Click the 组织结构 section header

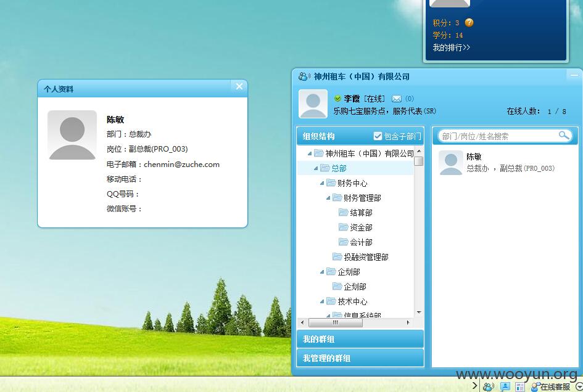[318, 136]
